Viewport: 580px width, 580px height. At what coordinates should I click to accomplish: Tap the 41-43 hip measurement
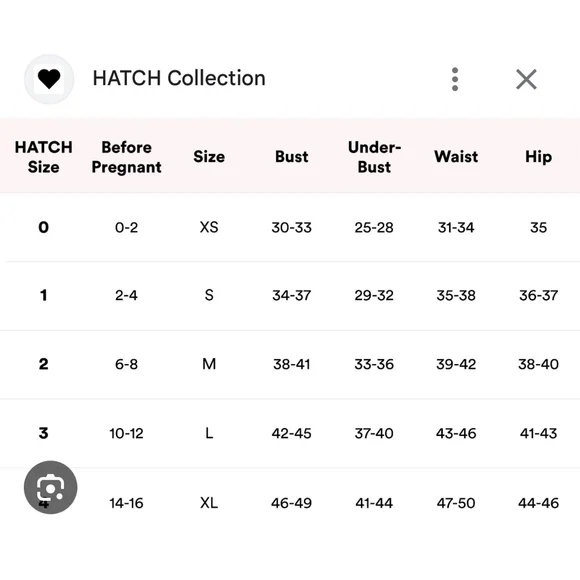539,434
